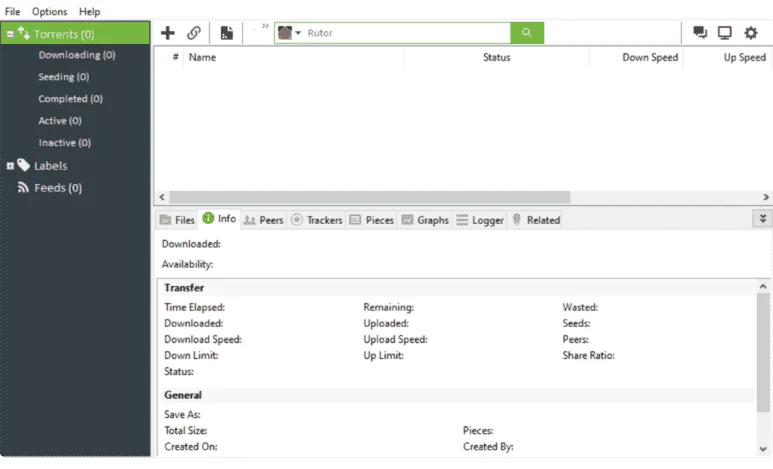Click the torrent list's right arrow
773x469 pixels.
pos(766,197)
